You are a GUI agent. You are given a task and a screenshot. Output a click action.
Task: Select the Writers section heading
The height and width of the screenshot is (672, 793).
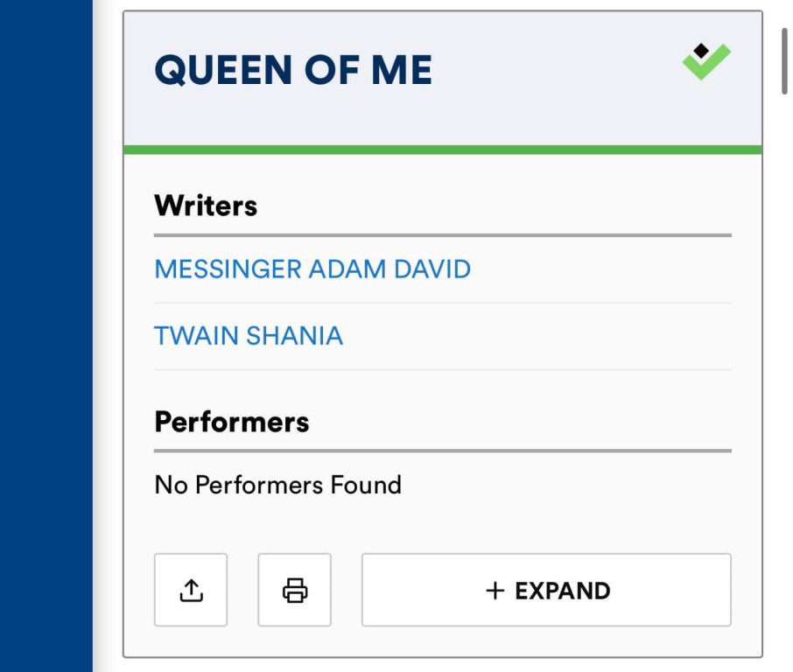pos(206,206)
